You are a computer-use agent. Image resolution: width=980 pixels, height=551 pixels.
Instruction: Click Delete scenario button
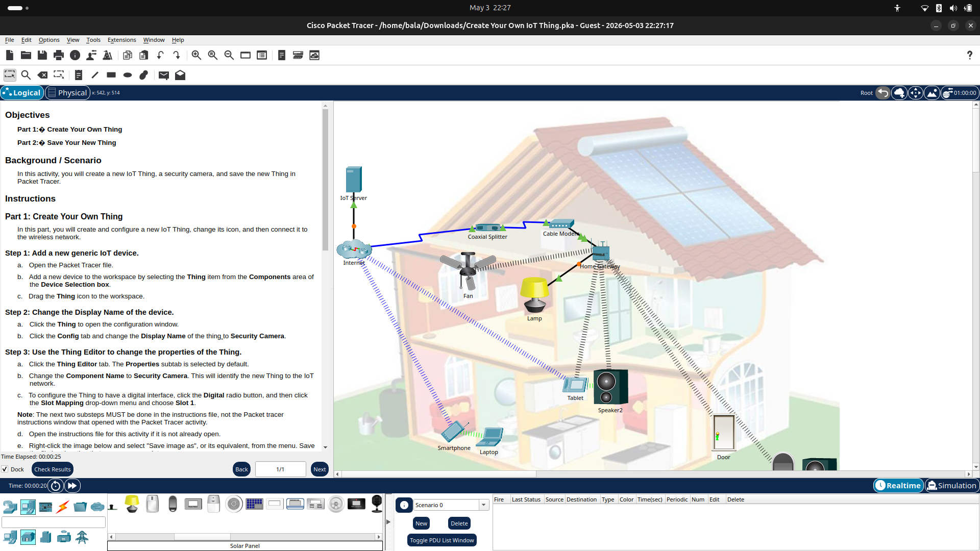pyautogui.click(x=459, y=523)
